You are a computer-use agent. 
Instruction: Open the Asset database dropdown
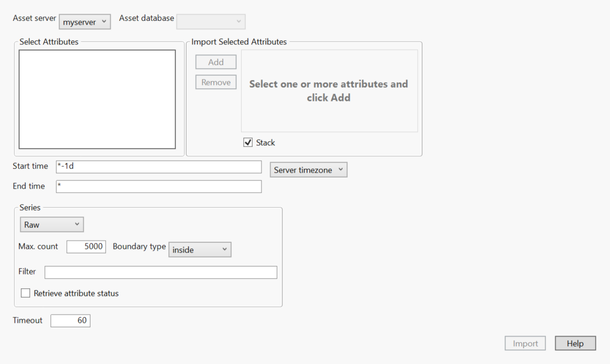point(210,21)
